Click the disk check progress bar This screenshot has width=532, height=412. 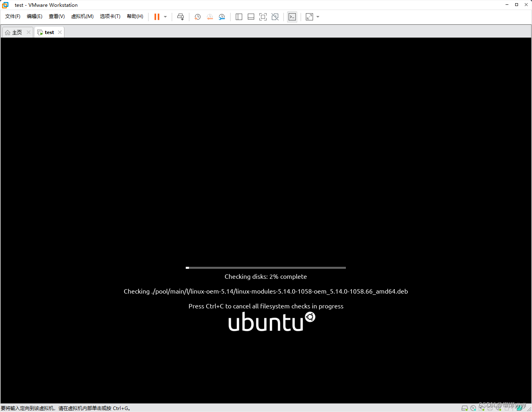click(266, 268)
